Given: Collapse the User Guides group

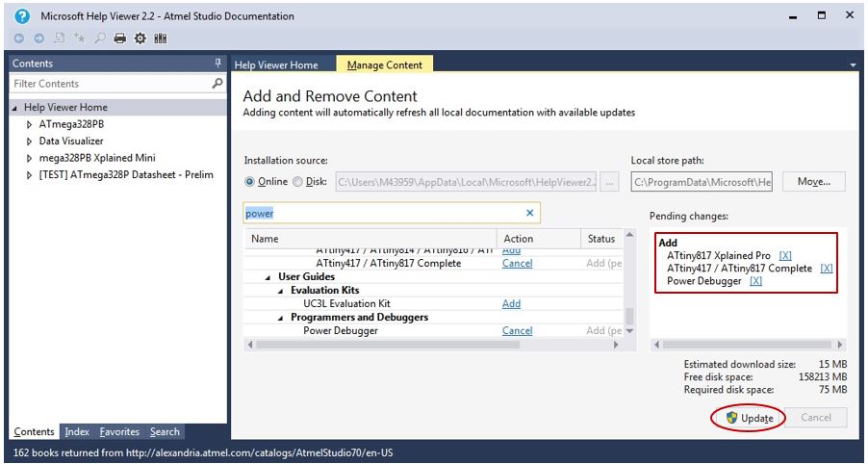Looking at the screenshot, I should [x=270, y=277].
